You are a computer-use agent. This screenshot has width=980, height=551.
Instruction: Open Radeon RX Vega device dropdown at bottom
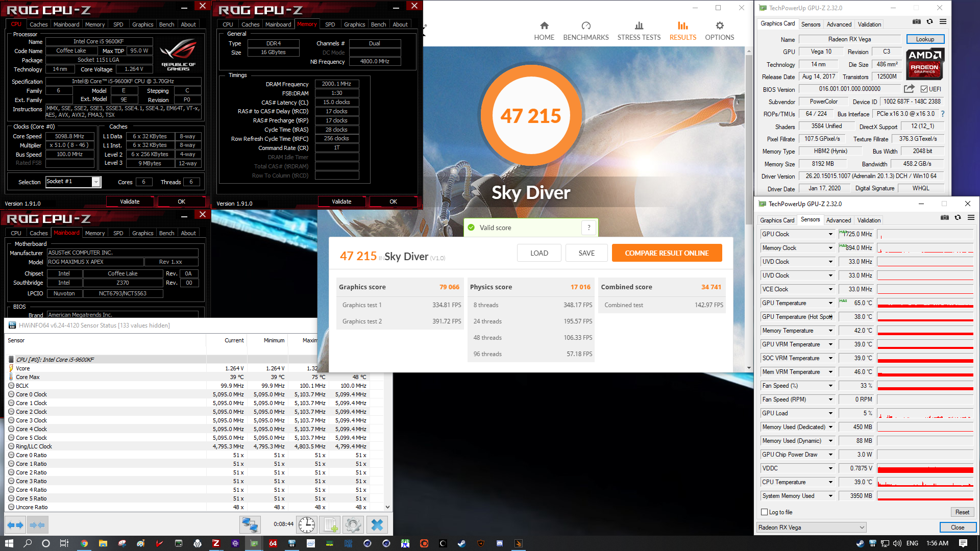pos(811,528)
